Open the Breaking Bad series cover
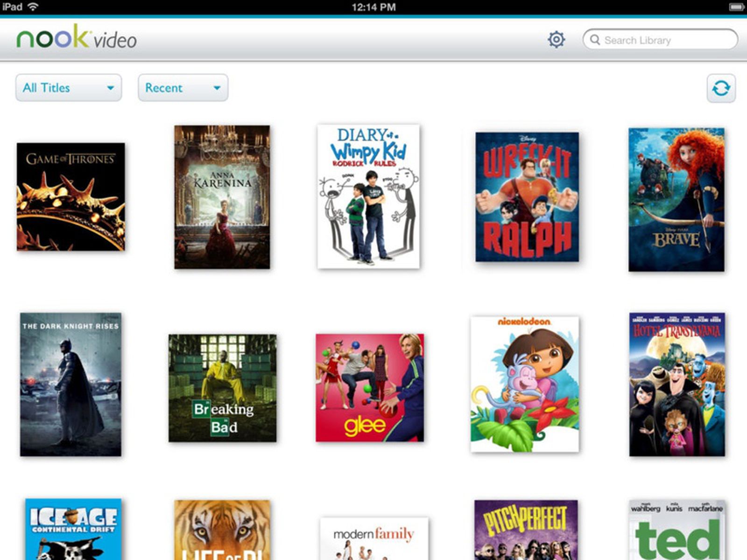 coord(221,387)
